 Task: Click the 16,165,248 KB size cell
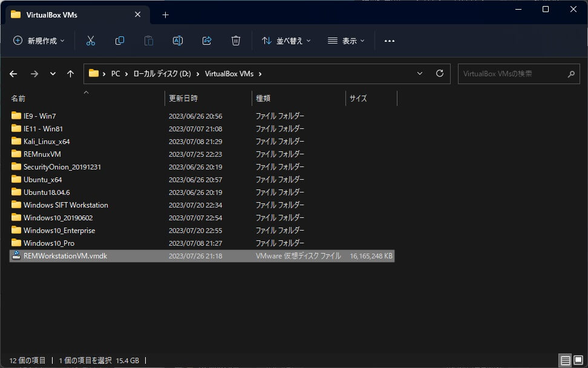tap(371, 256)
